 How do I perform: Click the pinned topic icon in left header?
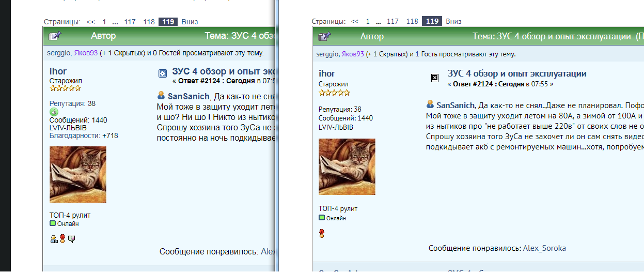coord(55,36)
